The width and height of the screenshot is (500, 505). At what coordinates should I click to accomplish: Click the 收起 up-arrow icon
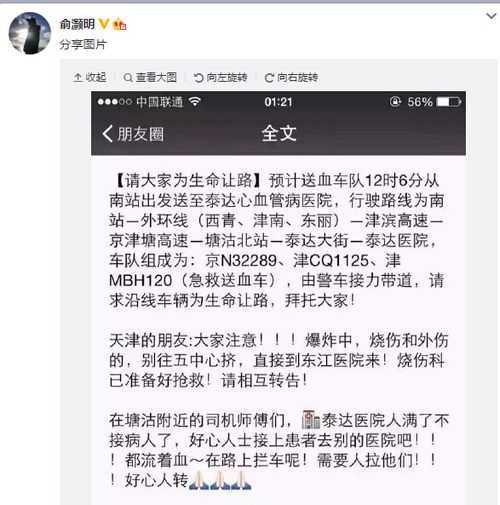(x=78, y=78)
